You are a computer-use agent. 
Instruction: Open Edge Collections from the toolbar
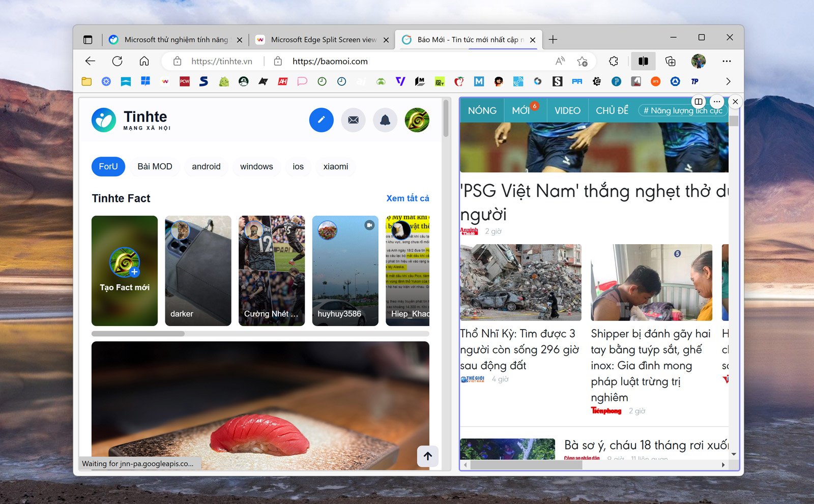coord(671,61)
